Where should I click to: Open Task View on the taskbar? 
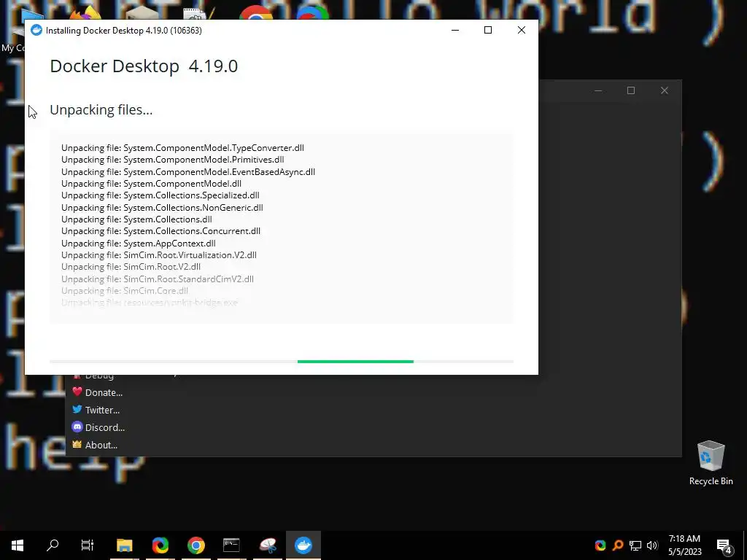coord(88,545)
